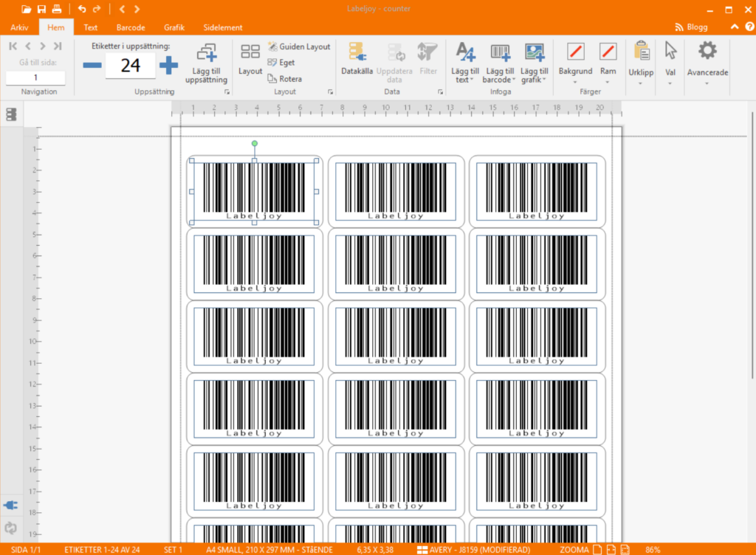Switch to the Barcode ribbon tab
Viewport: 756px width, 555px height.
[x=131, y=27]
